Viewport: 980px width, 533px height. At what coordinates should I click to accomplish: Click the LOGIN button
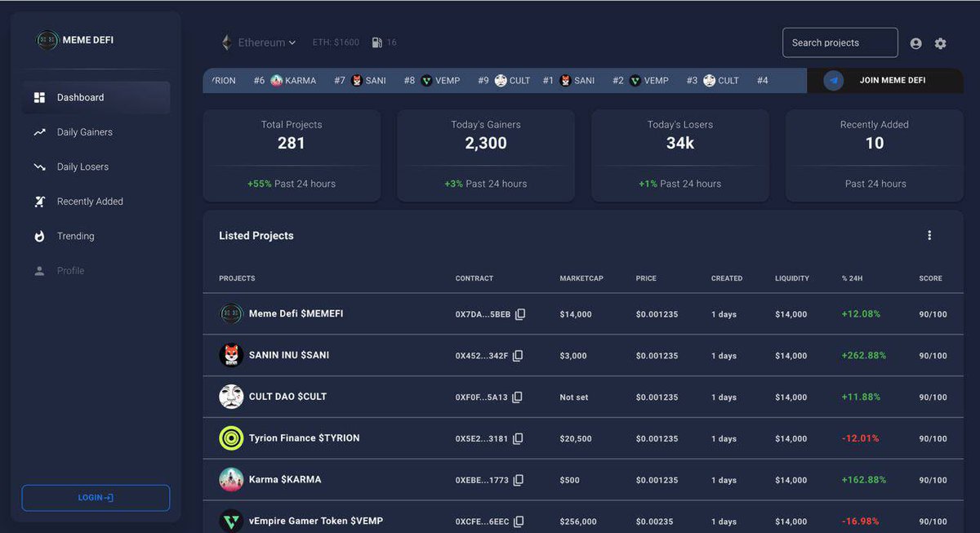[96, 498]
